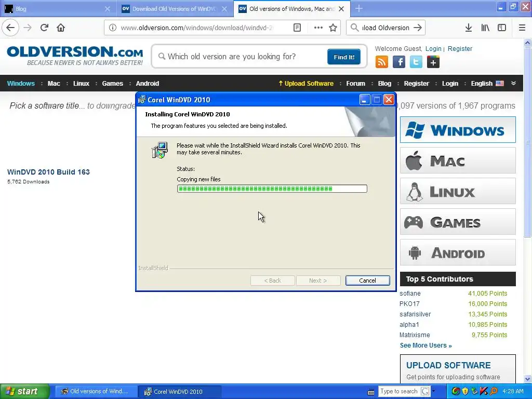This screenshot has width=532, height=399.
Task: Open the sofiane contributor link
Action: (410, 294)
